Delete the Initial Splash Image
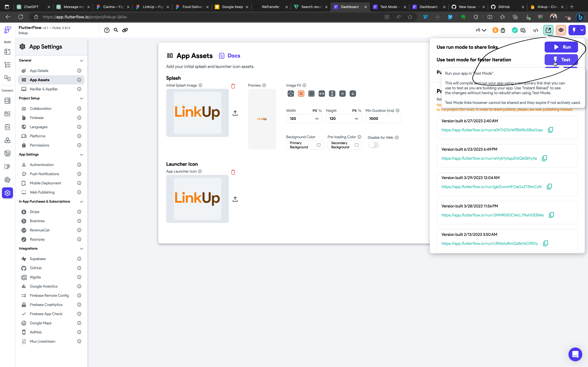This screenshot has height=367, width=588. (233, 86)
